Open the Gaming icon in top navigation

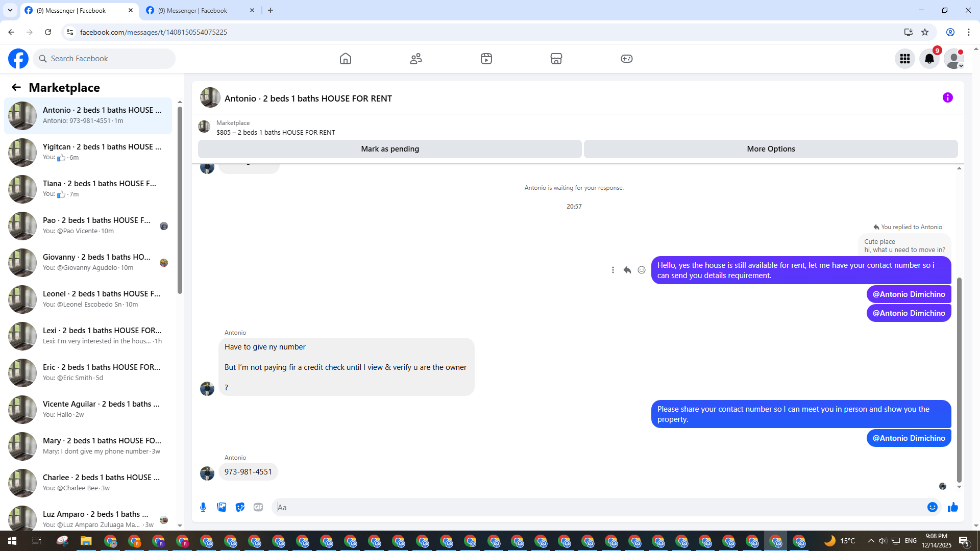point(627,59)
